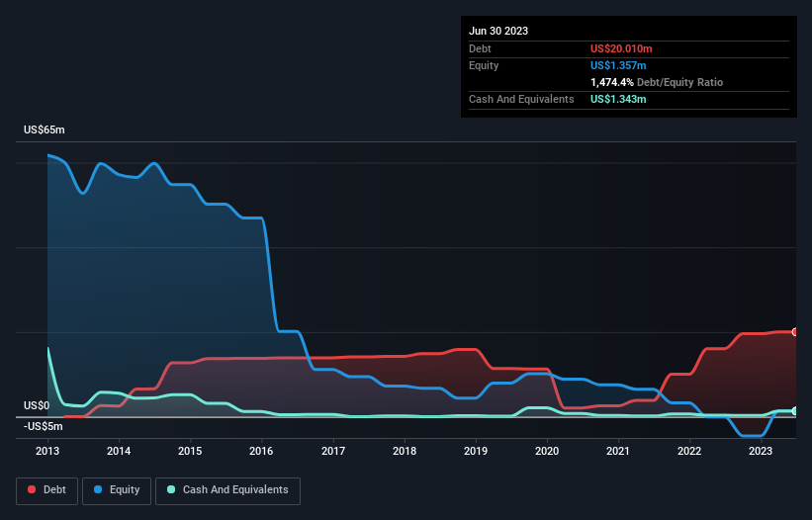Click the 2022 x-axis label
This screenshot has height=520, width=812.
[689, 451]
